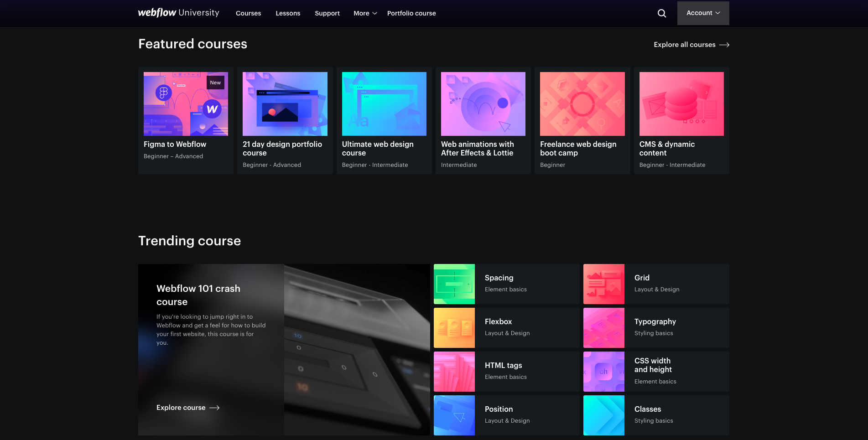Open Freelance web design boot camp thumbnail

click(x=582, y=104)
